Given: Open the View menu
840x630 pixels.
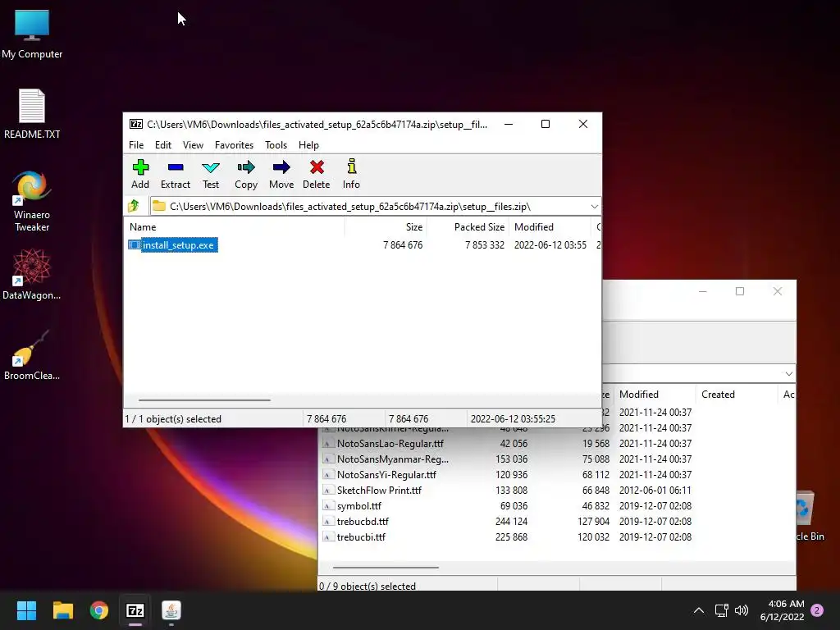Looking at the screenshot, I should point(193,145).
